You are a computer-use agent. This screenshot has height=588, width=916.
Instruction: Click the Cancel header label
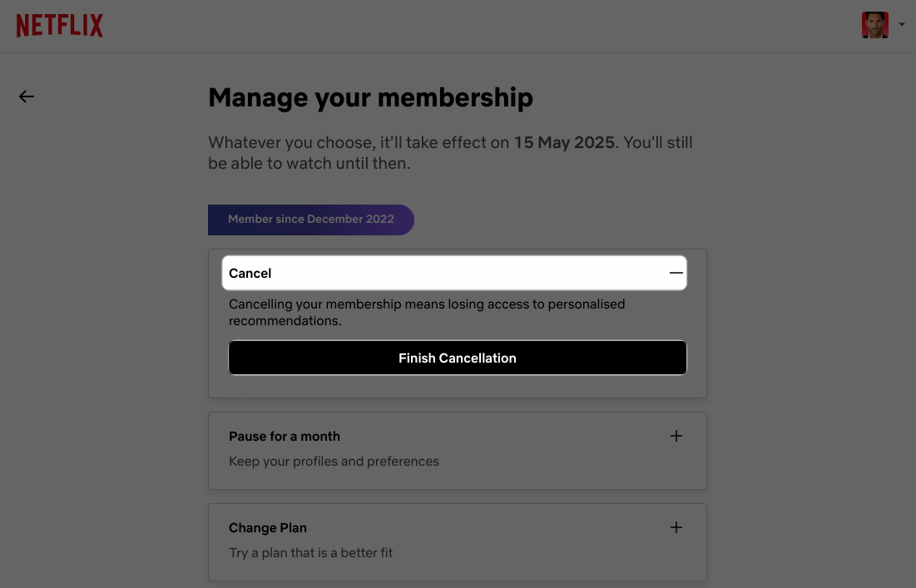click(x=250, y=273)
